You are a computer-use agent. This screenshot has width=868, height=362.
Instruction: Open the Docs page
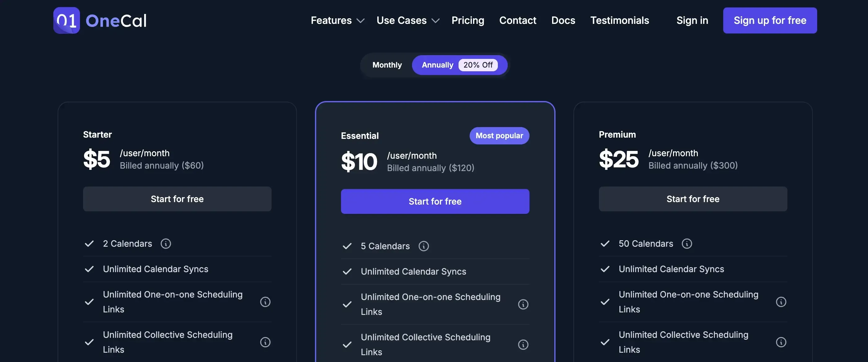pyautogui.click(x=563, y=20)
